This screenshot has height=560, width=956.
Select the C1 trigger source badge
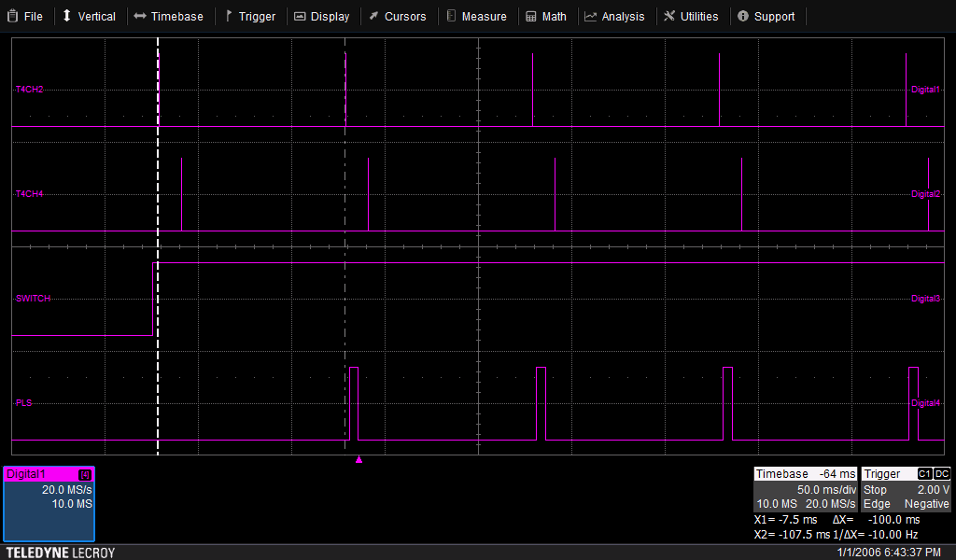923,473
